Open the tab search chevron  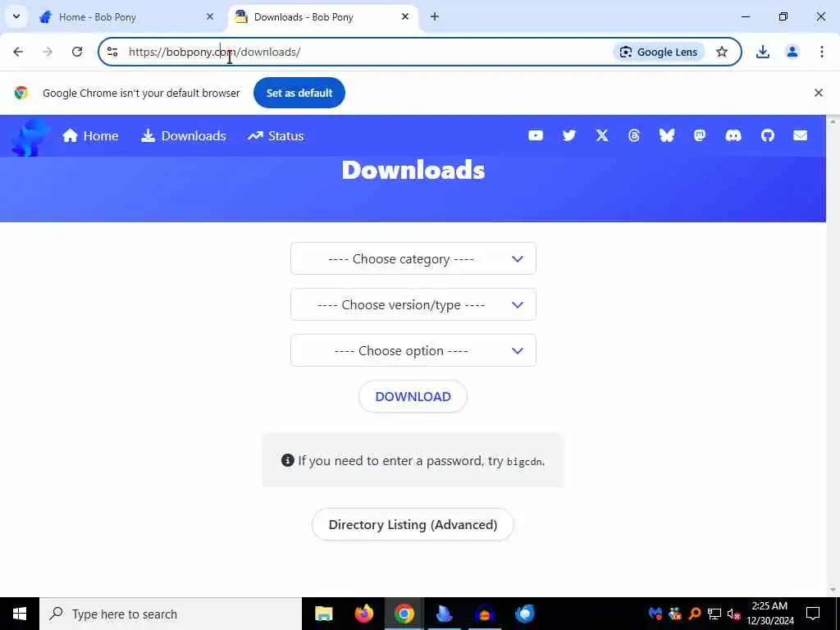[x=16, y=16]
